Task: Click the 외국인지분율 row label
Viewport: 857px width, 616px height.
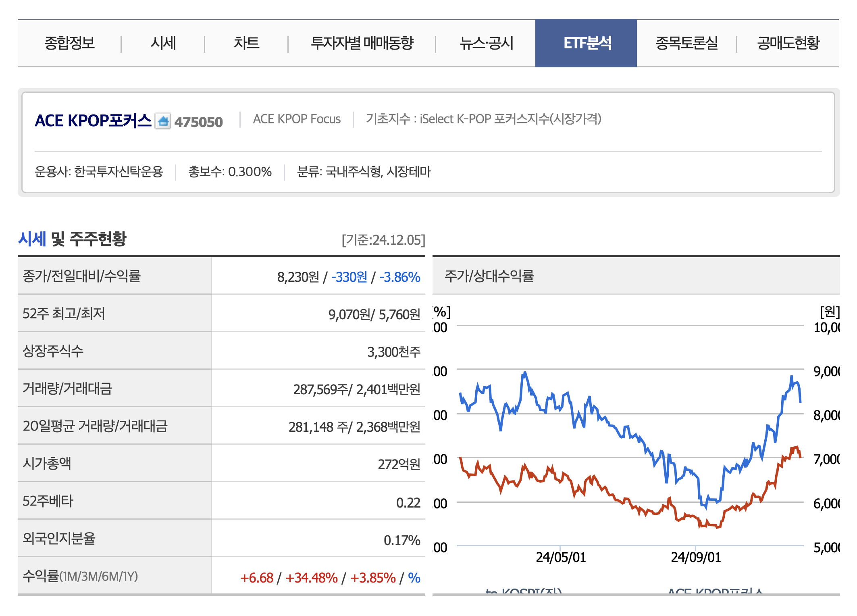Action: coord(59,538)
